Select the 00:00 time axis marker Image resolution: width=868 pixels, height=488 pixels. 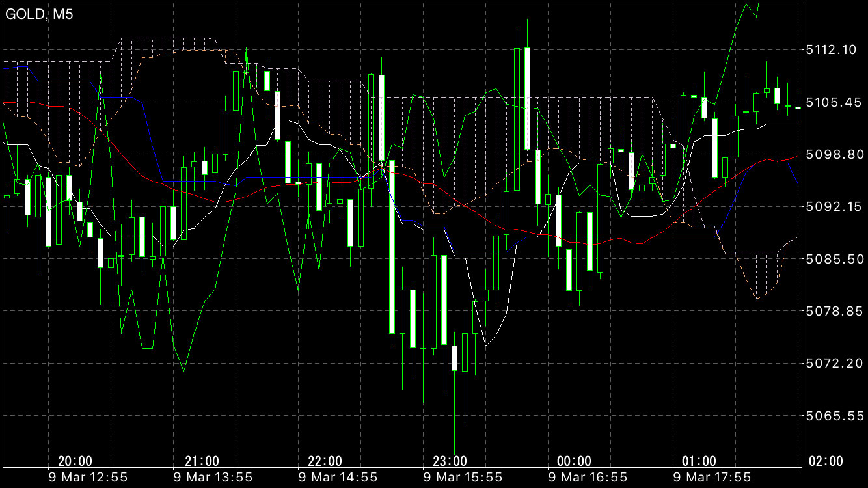[575, 461]
